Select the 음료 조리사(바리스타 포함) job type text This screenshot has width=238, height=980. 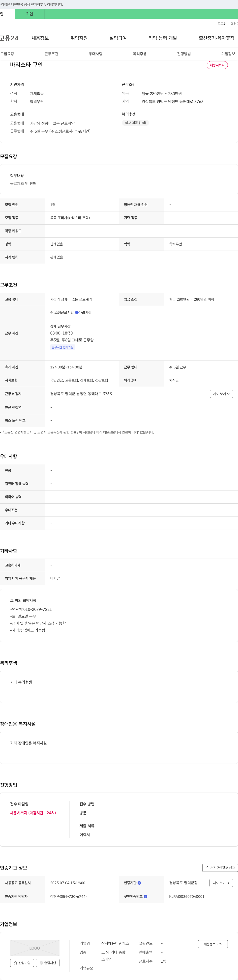70,218
